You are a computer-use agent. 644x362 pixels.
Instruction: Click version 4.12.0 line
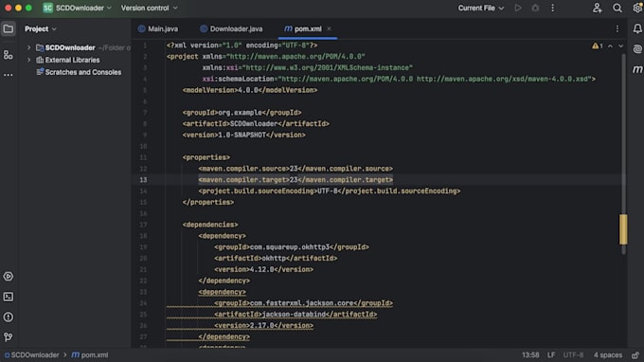pos(263,269)
